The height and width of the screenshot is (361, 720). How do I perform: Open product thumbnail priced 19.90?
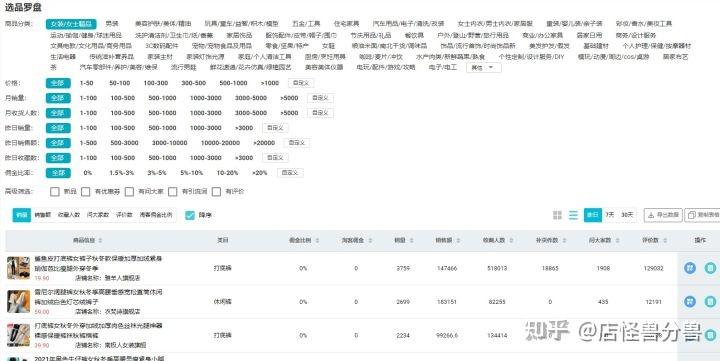click(x=18, y=268)
